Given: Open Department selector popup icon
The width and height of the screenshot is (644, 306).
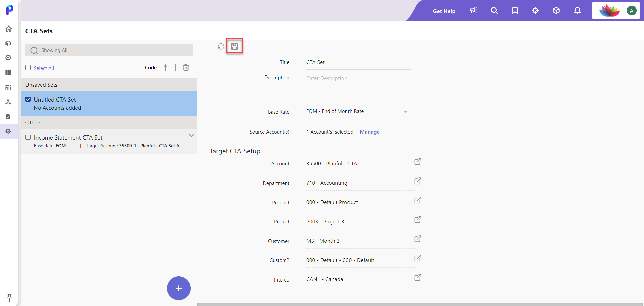Looking at the screenshot, I should pos(418,181).
